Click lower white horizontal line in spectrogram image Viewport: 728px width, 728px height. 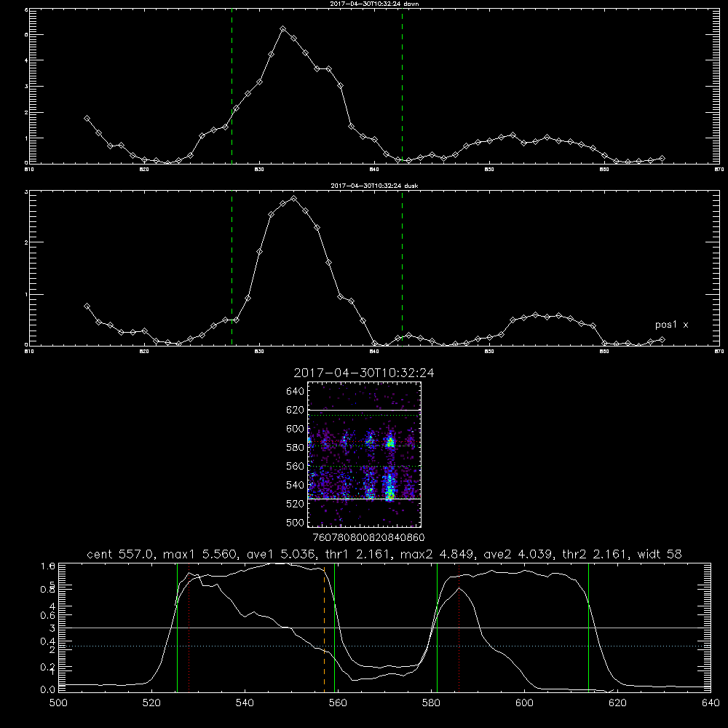364,499
